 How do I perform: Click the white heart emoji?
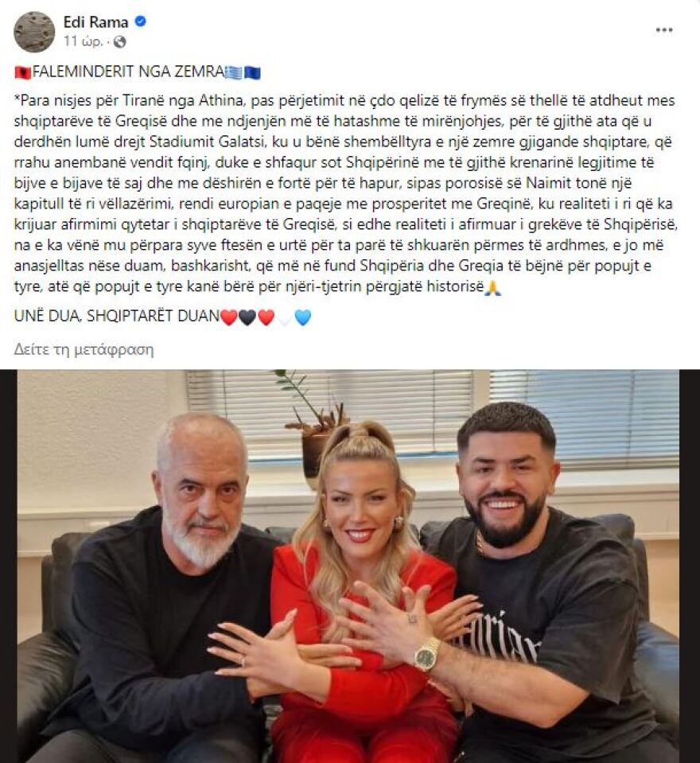pos(285,317)
